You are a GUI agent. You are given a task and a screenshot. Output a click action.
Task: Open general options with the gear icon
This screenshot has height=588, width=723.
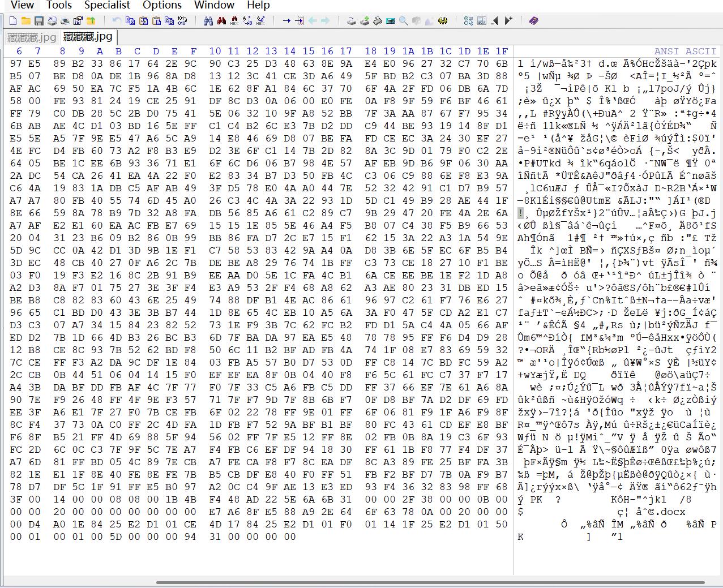(443, 20)
